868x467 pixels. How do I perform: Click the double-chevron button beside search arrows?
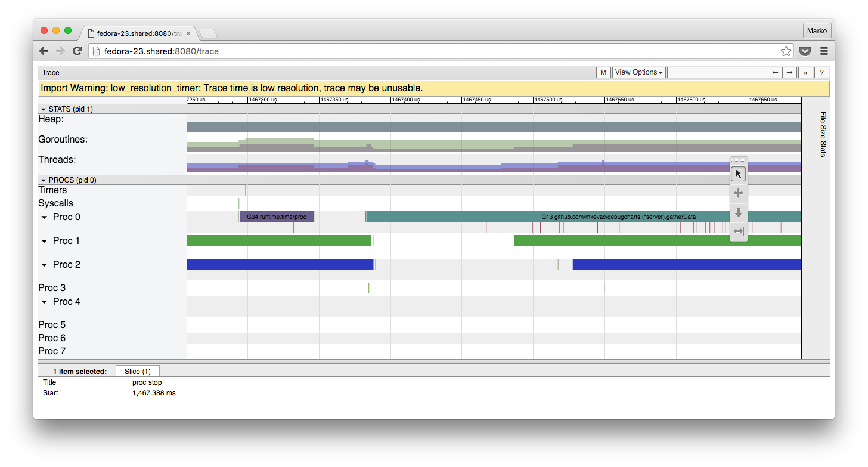pos(806,72)
